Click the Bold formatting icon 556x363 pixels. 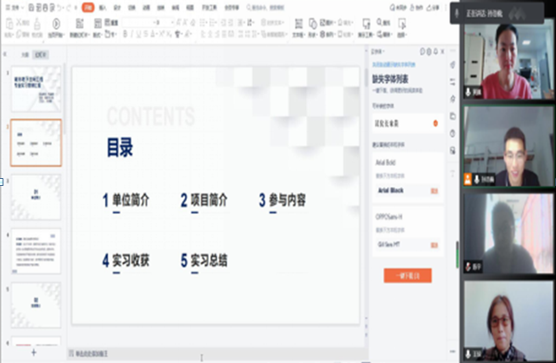(125, 34)
